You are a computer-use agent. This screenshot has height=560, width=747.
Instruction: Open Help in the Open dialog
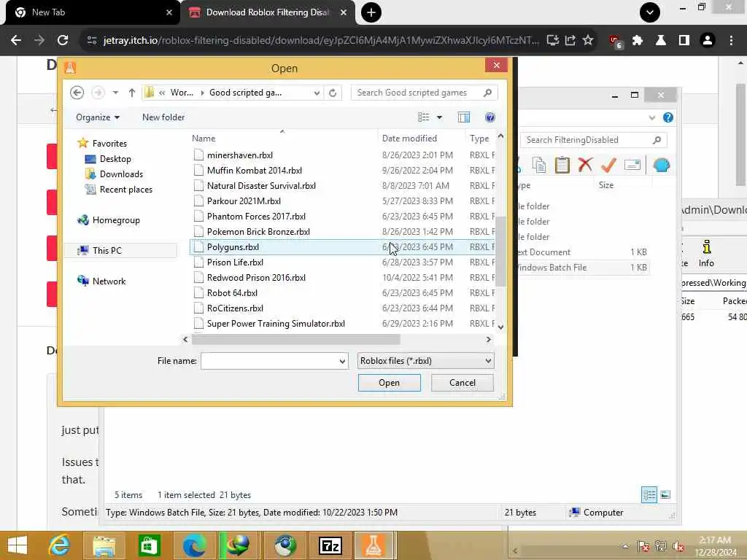pyautogui.click(x=489, y=117)
